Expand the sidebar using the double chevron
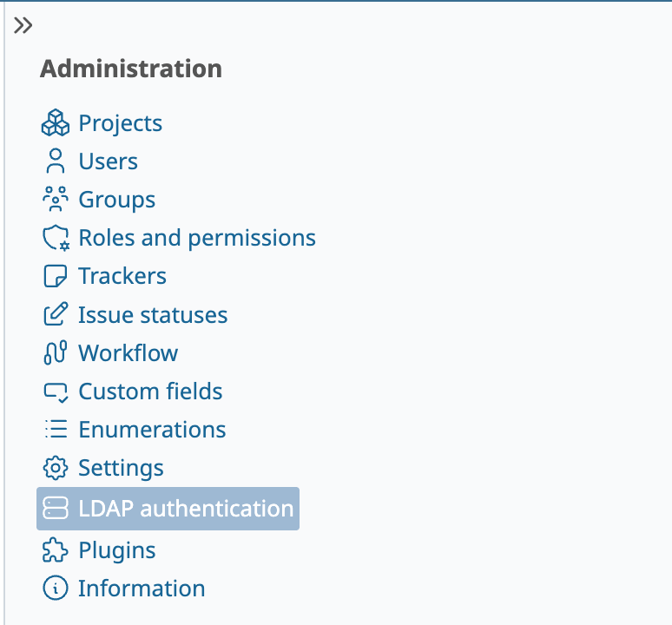The height and width of the screenshot is (625, 672). click(23, 25)
